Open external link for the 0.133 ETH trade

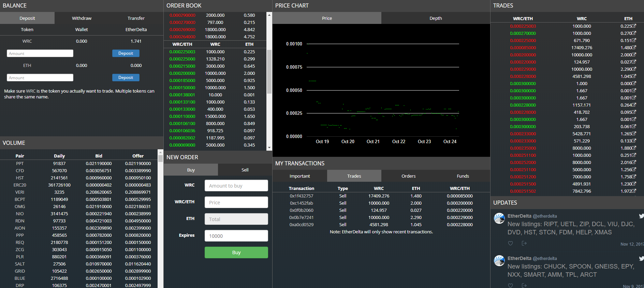(x=634, y=141)
